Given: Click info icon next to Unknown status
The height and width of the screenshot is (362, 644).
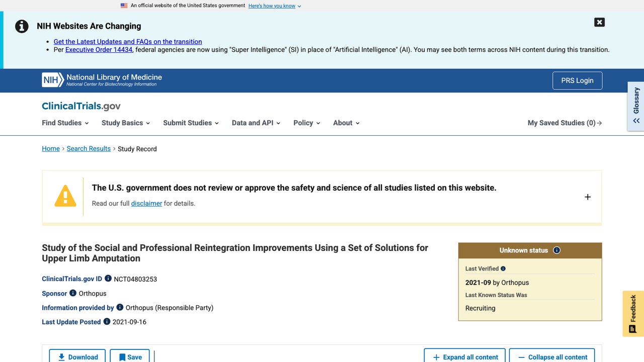Looking at the screenshot, I should [x=556, y=250].
